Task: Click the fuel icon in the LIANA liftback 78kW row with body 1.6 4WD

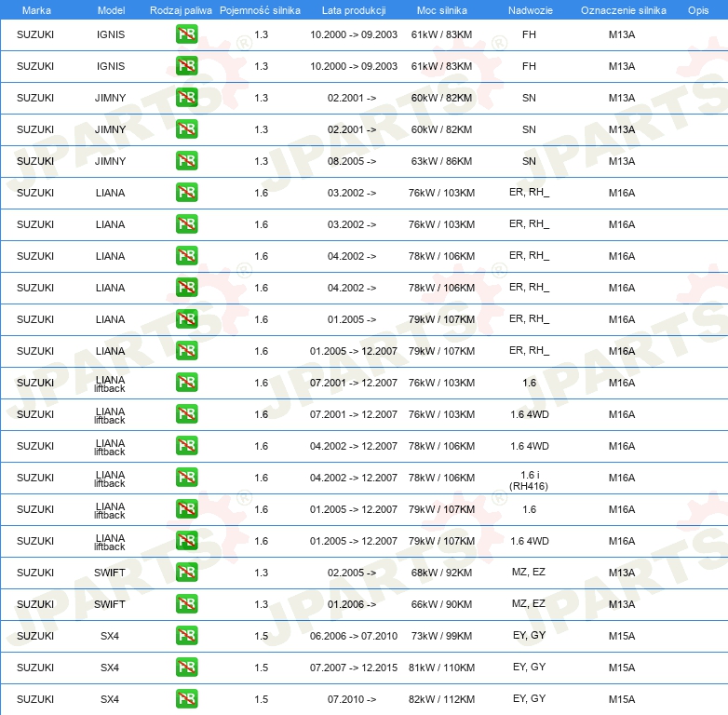Action: (186, 446)
